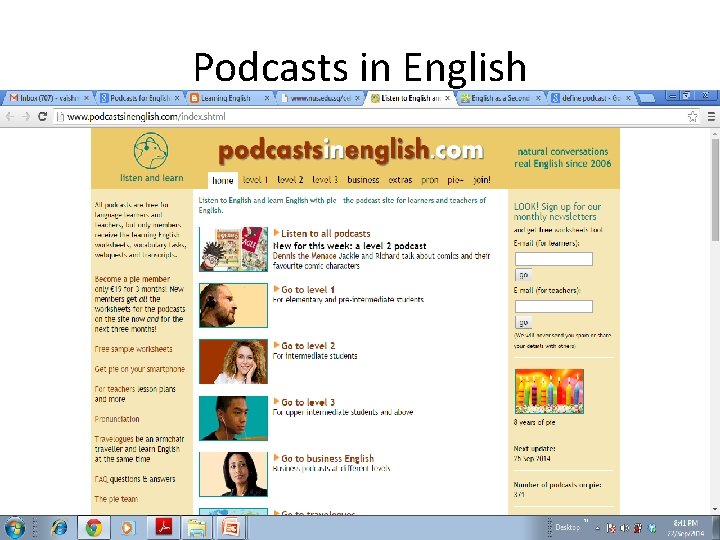Image resolution: width=720 pixels, height=540 pixels.
Task: Open the business menu item
Action: [363, 180]
